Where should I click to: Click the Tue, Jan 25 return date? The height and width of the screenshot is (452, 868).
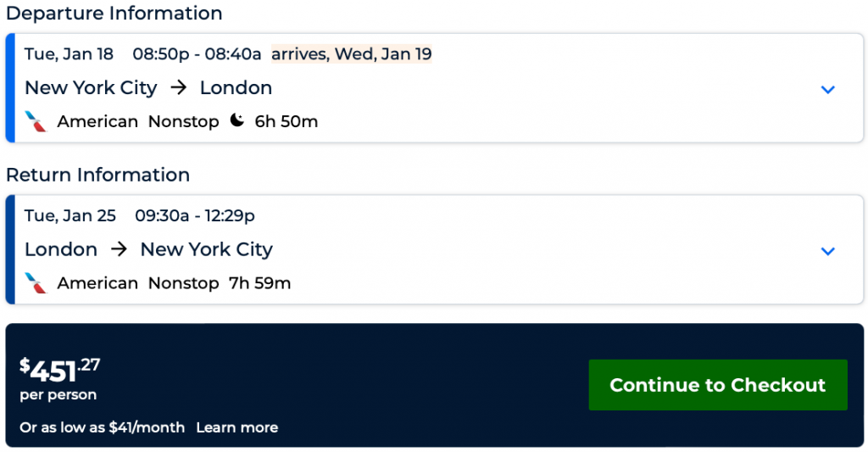tap(70, 215)
